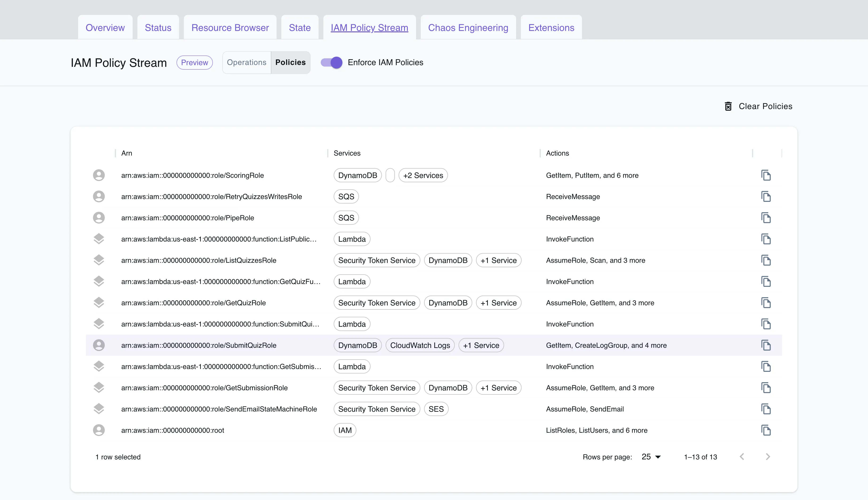Disable the Enforce IAM Policies switch
Image resolution: width=868 pixels, height=500 pixels.
[x=332, y=63]
